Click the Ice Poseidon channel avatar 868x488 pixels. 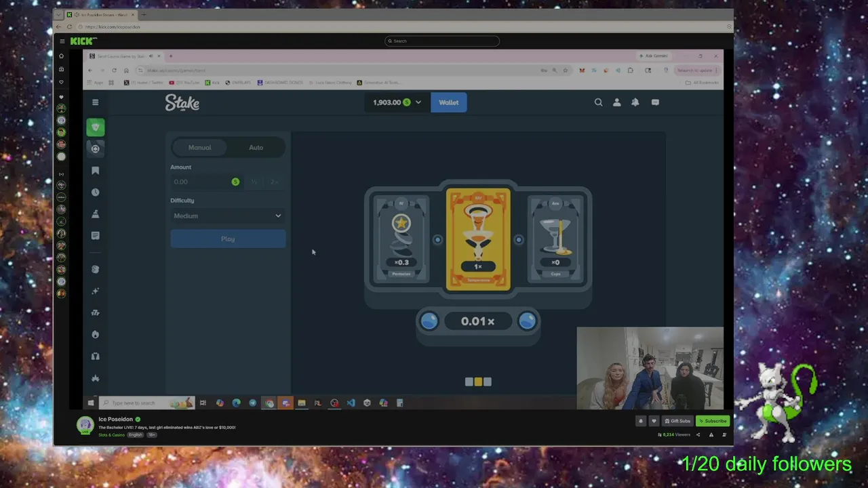coord(85,425)
